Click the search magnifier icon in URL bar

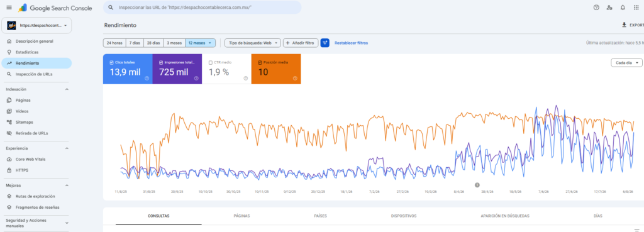(111, 8)
